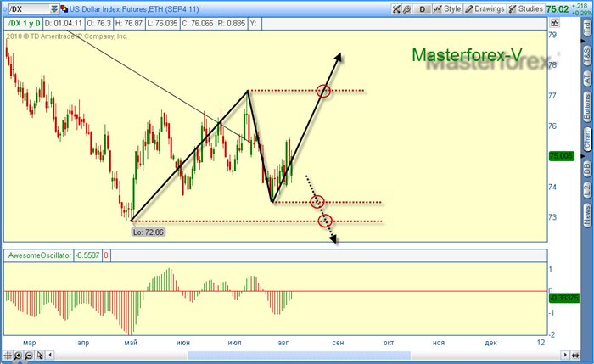Click the -0.33375 oscillator axis tag

[x=564, y=298]
